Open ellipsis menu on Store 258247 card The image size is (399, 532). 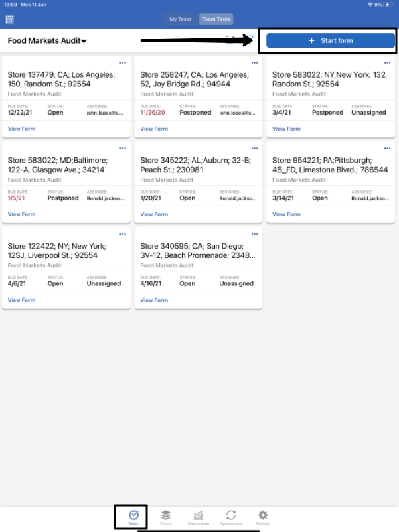tap(255, 63)
